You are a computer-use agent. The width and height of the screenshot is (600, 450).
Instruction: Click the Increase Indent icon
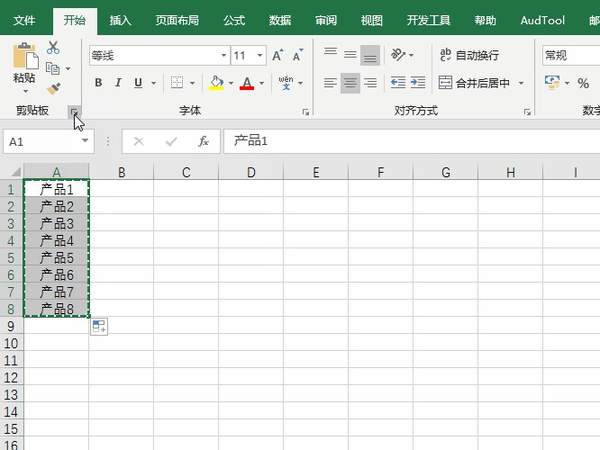pyautogui.click(x=421, y=83)
